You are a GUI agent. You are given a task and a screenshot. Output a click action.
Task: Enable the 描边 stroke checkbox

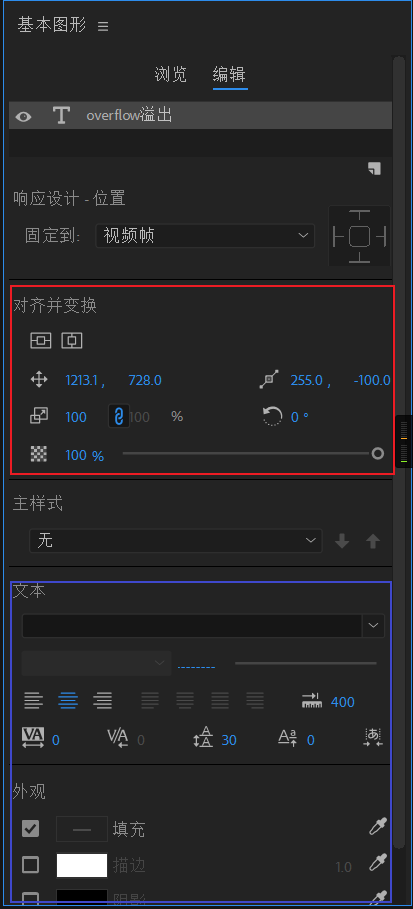point(30,865)
